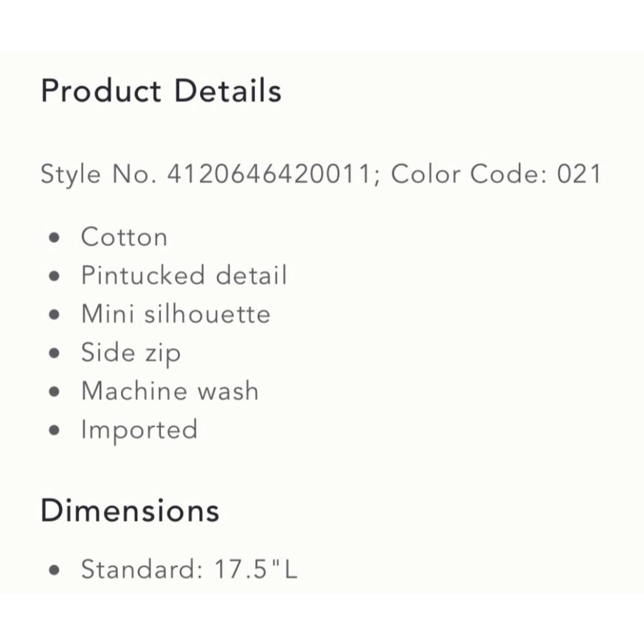This screenshot has height=644, width=644.
Task: Click the Product Details heading
Action: pyautogui.click(x=161, y=91)
